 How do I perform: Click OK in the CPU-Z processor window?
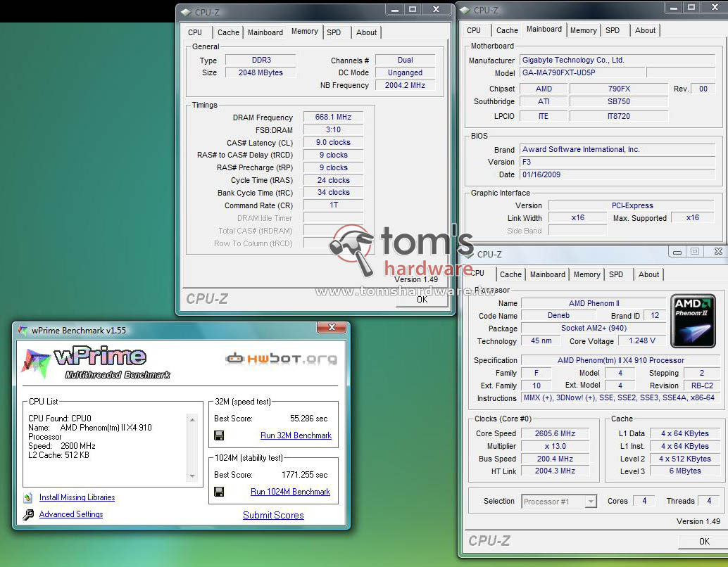coord(704,542)
